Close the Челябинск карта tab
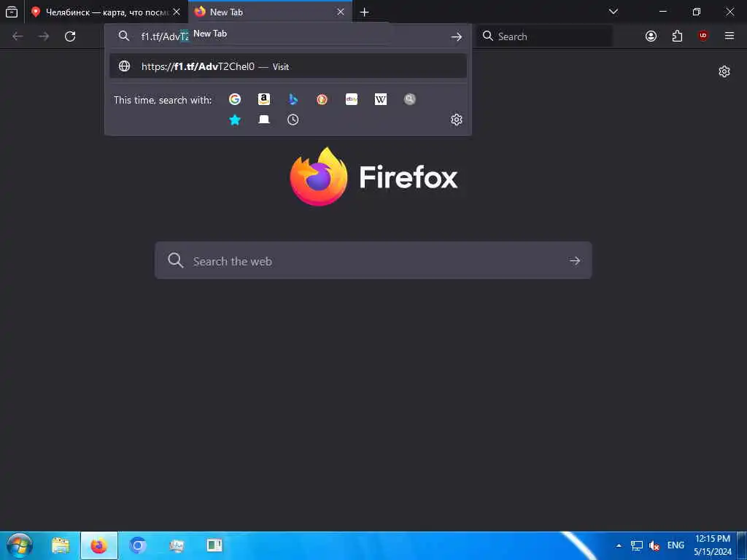 (x=177, y=12)
